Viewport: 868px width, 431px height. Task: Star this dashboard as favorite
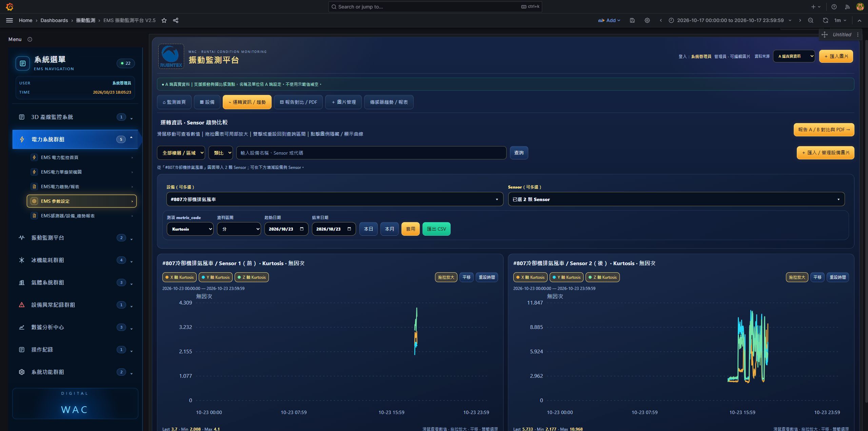coord(164,20)
